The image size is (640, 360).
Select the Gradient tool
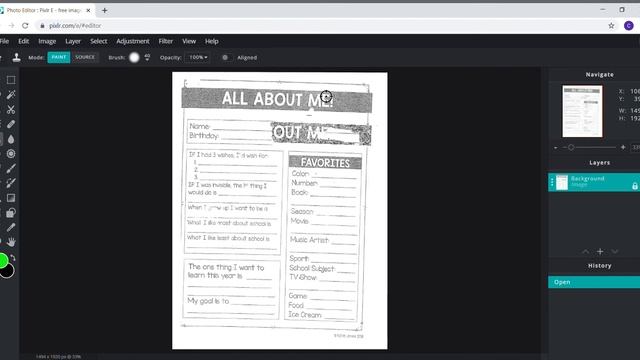11,198
